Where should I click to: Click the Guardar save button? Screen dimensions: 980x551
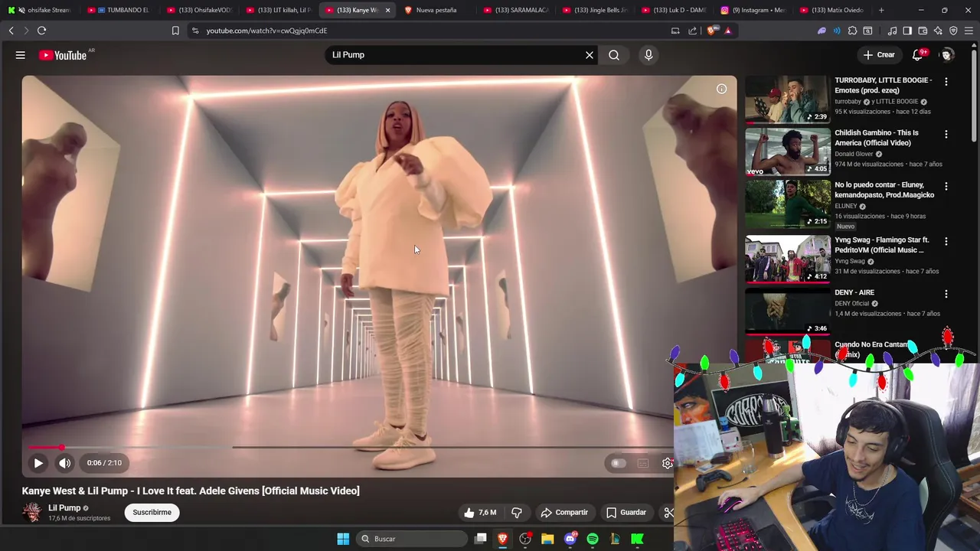[626, 513]
